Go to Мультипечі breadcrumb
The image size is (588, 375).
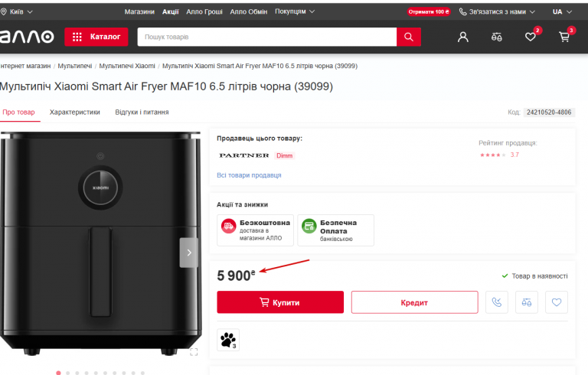click(x=74, y=66)
